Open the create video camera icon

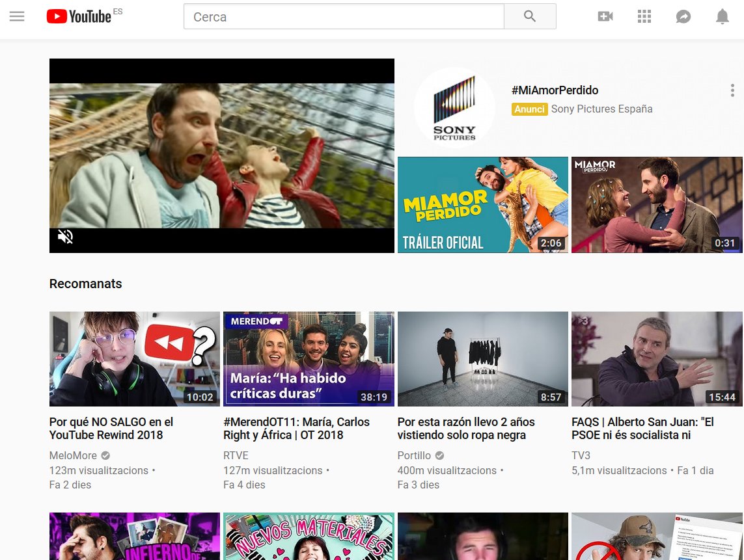pos(605,17)
